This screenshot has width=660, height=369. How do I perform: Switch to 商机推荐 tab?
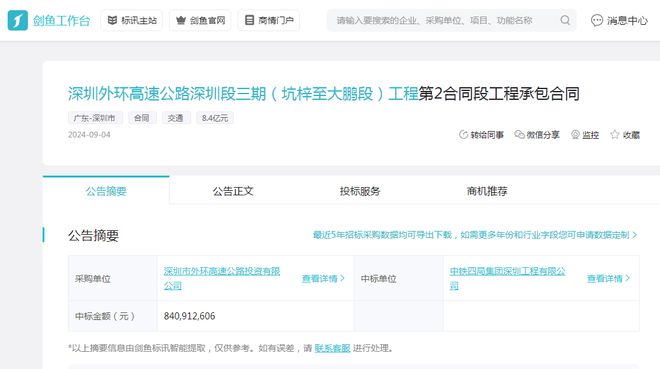(487, 191)
